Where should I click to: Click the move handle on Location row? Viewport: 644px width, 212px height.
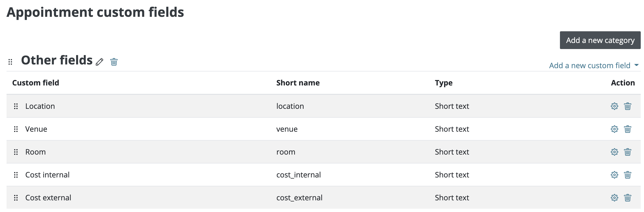16,106
